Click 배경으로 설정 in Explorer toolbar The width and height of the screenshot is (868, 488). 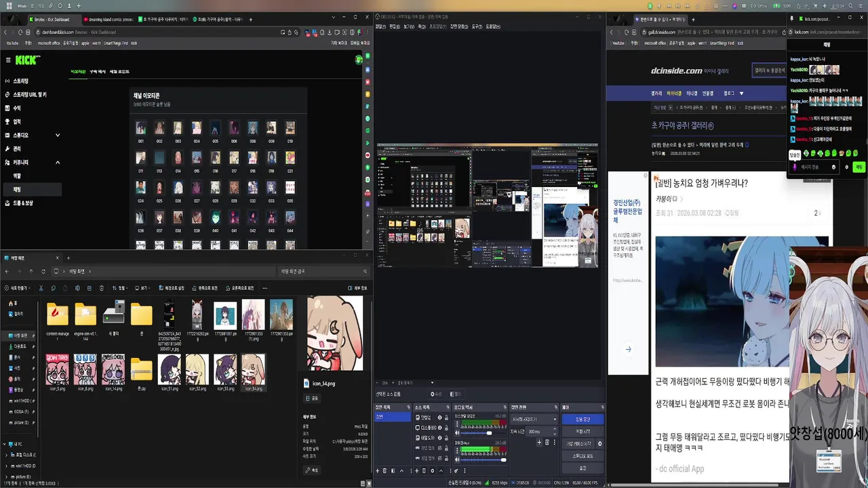172,288
